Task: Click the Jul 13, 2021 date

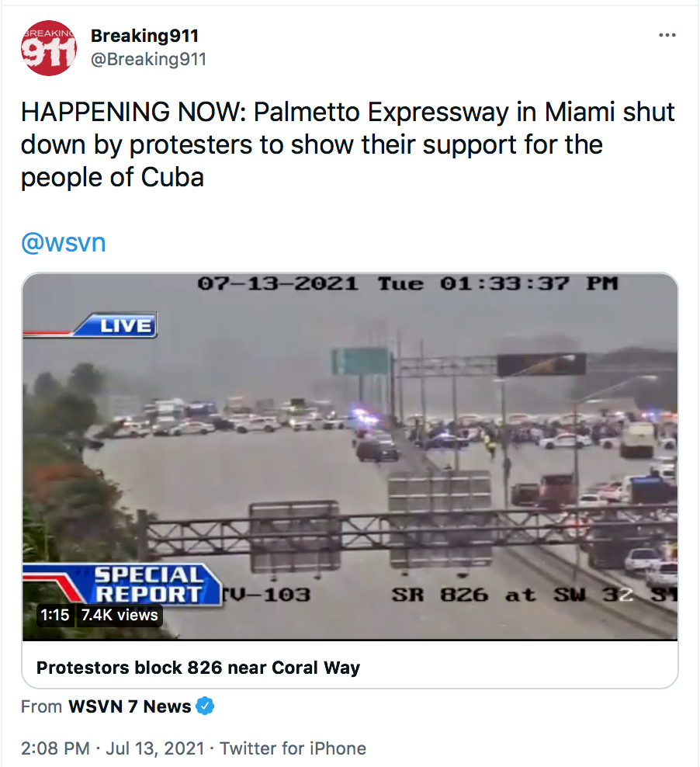Action: click(x=155, y=748)
